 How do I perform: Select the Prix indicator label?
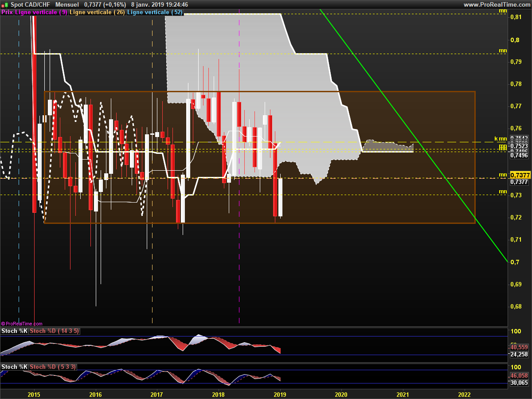pyautogui.click(x=7, y=12)
